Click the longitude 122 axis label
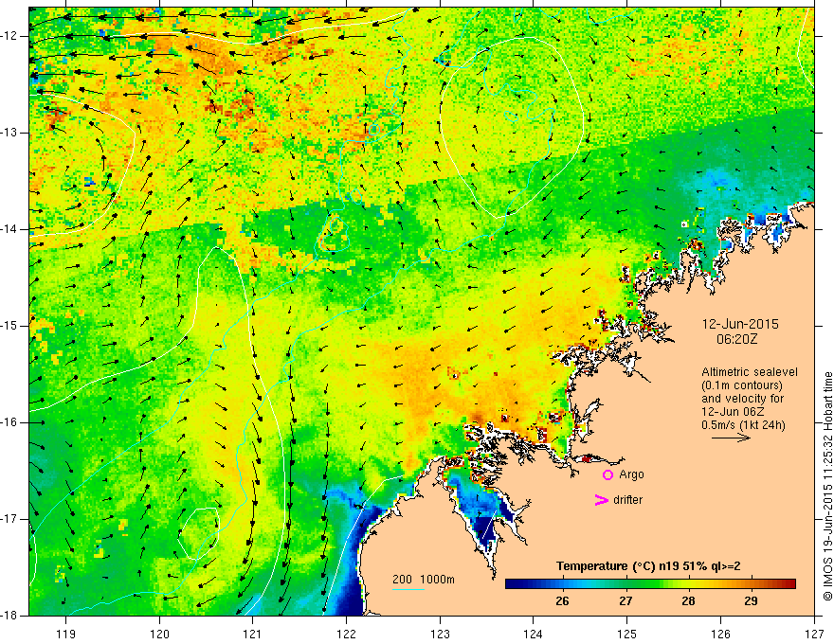This screenshot has height=644, width=834. (346, 634)
